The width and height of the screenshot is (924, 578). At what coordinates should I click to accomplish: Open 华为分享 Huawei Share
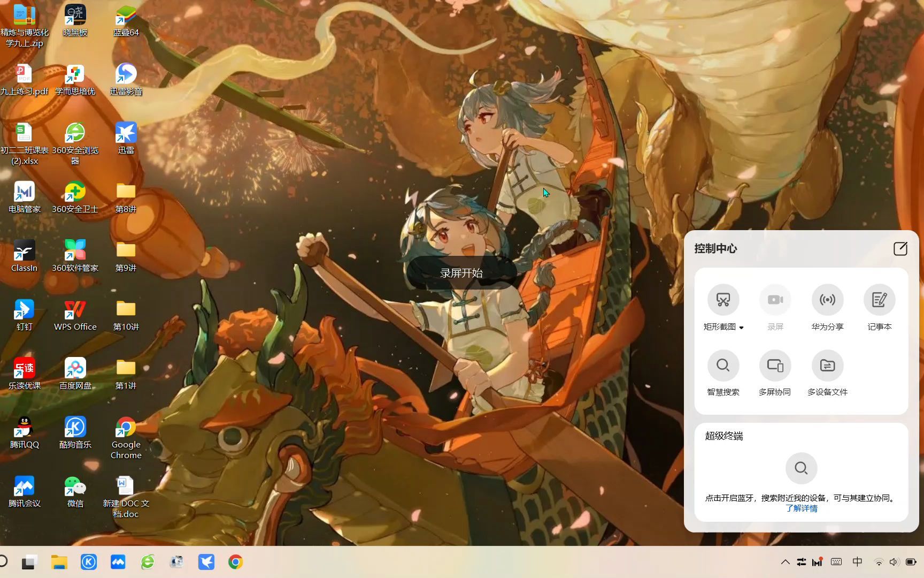tap(827, 300)
